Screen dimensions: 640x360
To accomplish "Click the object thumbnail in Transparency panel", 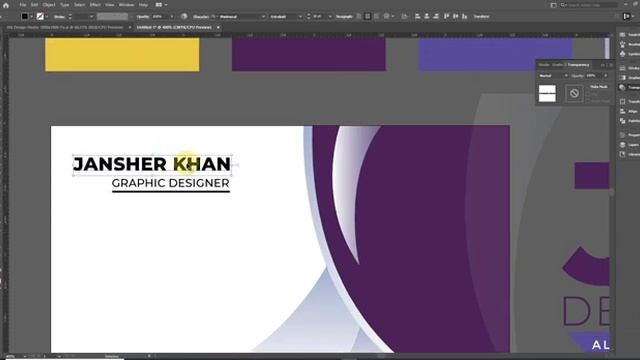I will (x=547, y=93).
